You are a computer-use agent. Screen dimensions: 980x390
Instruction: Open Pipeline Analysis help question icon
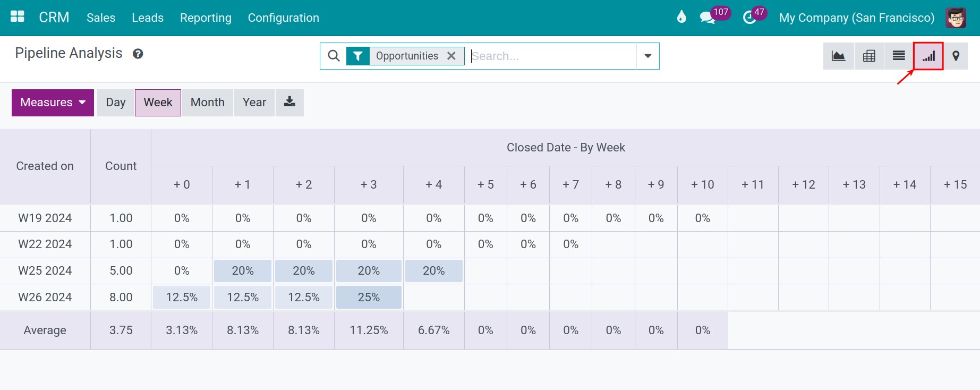click(x=138, y=54)
